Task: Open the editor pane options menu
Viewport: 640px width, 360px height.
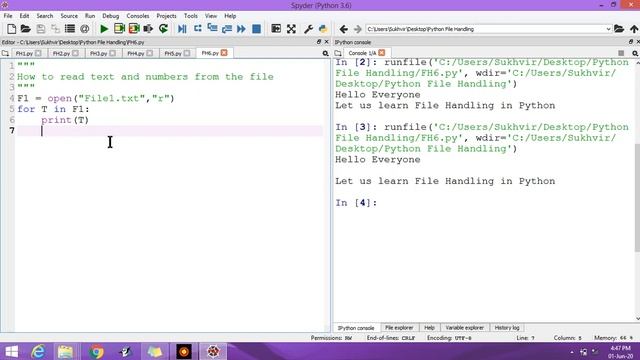Action: [x=325, y=53]
